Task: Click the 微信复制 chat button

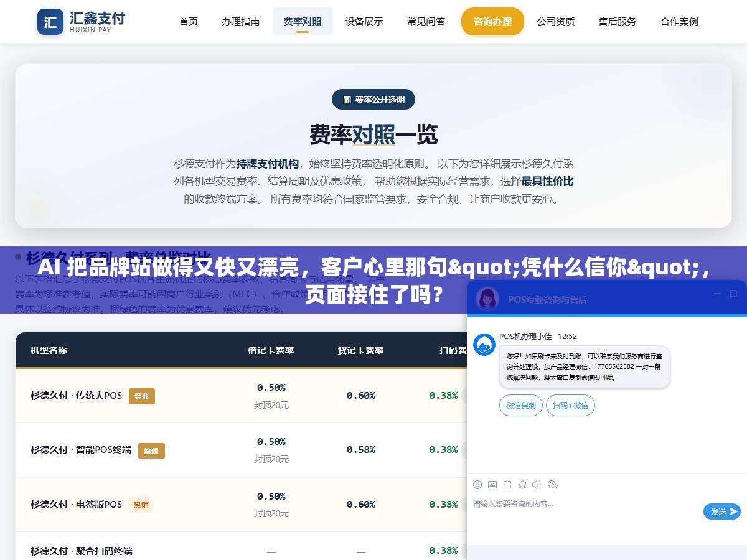Action: (521, 406)
